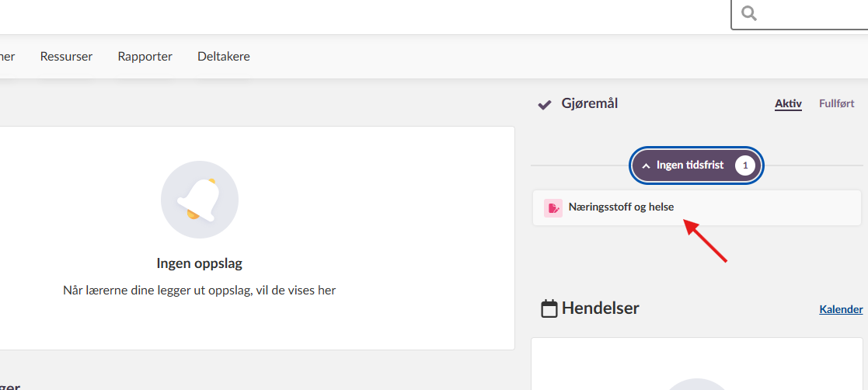Show the Fullført tasks tab
The height and width of the screenshot is (390, 868).
[836, 104]
